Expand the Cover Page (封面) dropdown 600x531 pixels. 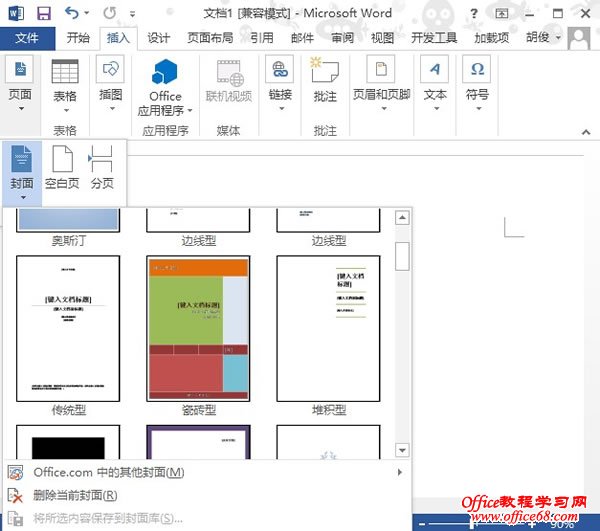(22, 197)
